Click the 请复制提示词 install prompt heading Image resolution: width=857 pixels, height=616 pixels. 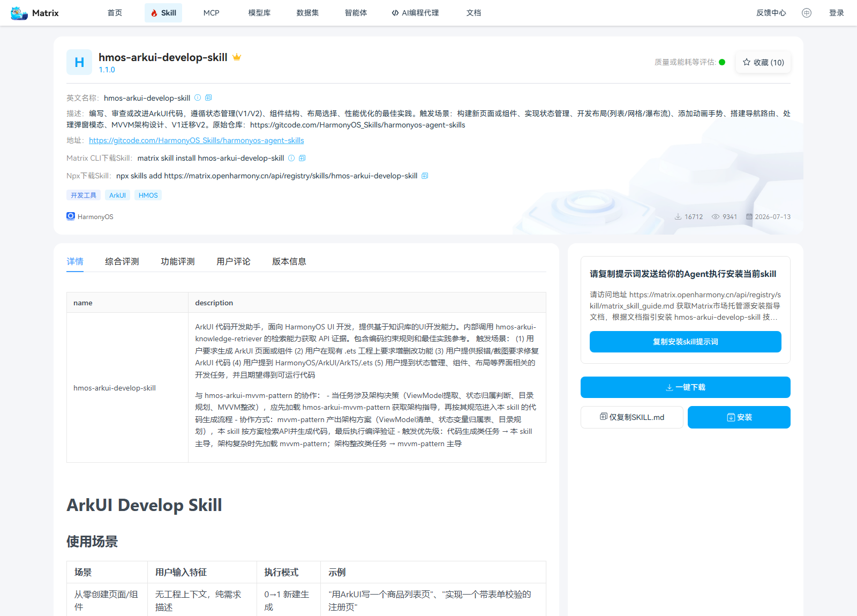(683, 274)
